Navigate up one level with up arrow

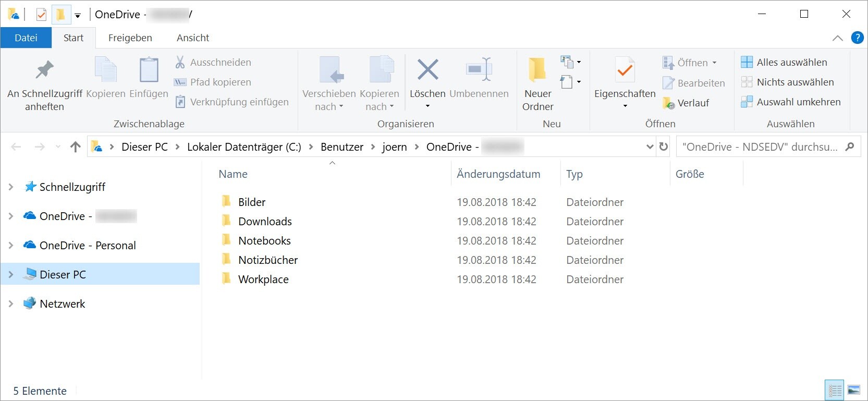(76, 147)
